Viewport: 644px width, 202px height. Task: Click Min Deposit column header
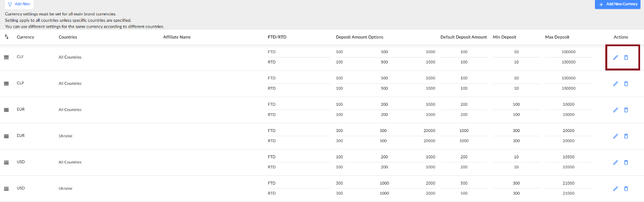coord(504,37)
